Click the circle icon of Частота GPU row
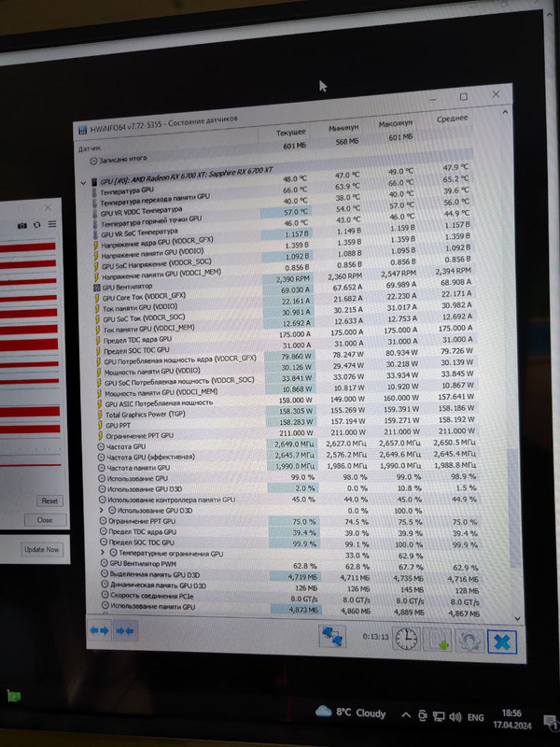The width and height of the screenshot is (560, 747). [101, 447]
